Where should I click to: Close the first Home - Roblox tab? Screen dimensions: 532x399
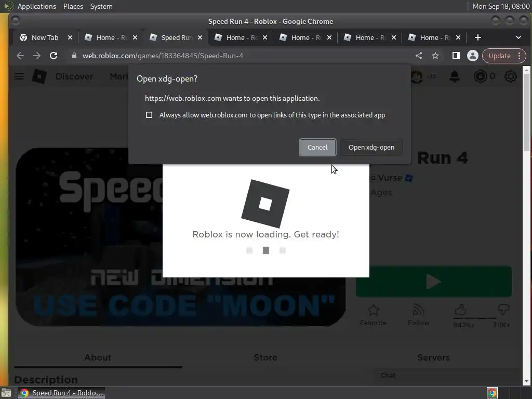tap(135, 37)
